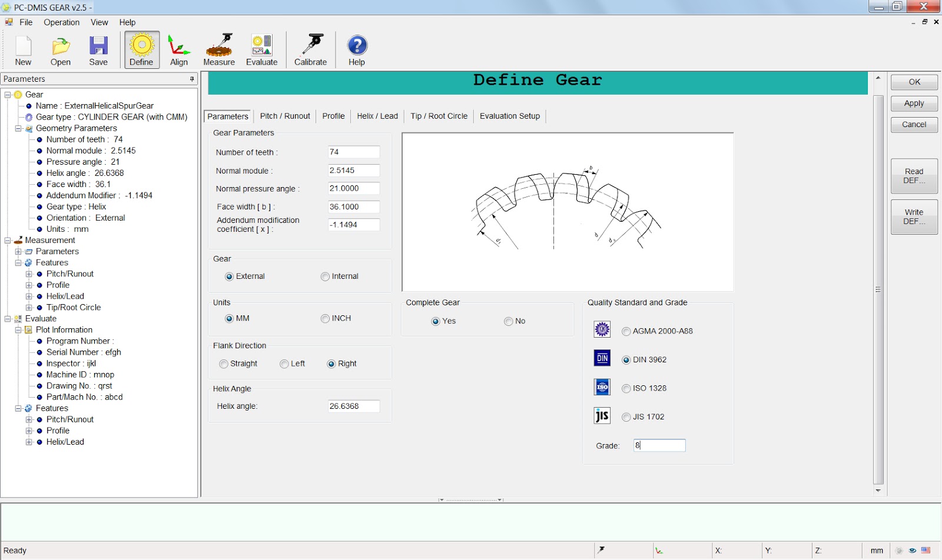Set flank direction to Straight
942x560 pixels.
coord(224,364)
